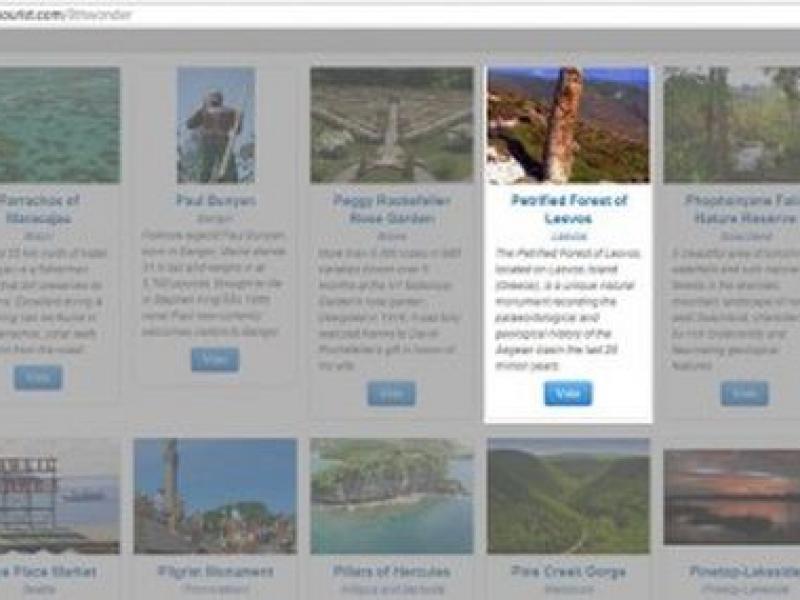Open the Pillars of Hercules title link

coord(391,572)
